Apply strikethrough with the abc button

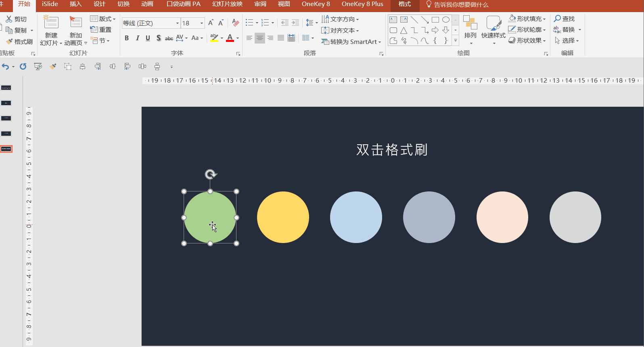coord(169,38)
